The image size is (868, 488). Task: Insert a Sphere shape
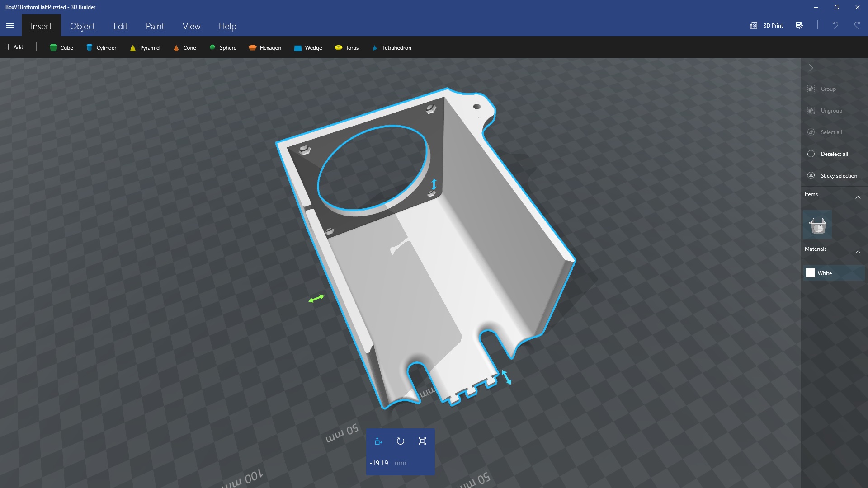point(223,47)
